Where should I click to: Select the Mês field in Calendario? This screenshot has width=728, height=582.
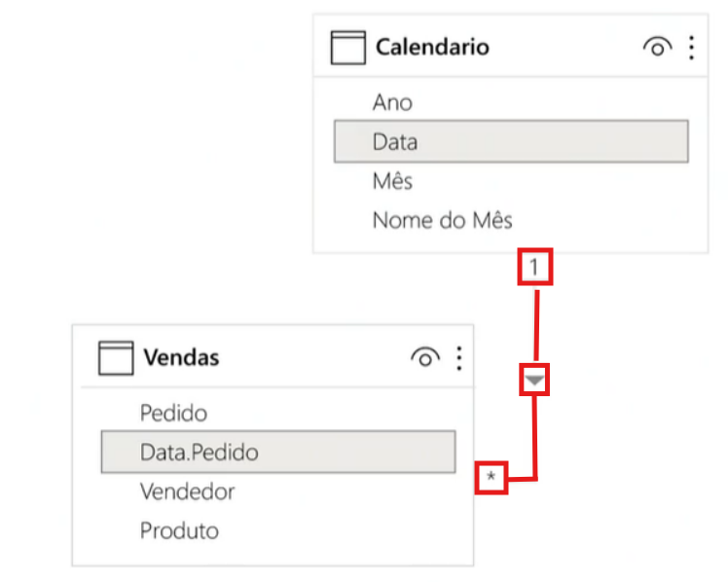coord(392,181)
